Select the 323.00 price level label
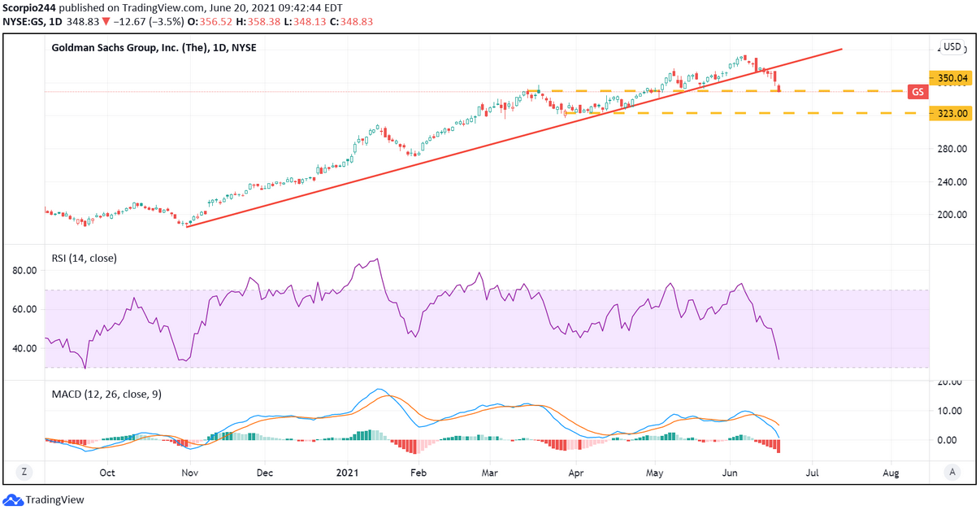The image size is (980, 510). pos(951,114)
